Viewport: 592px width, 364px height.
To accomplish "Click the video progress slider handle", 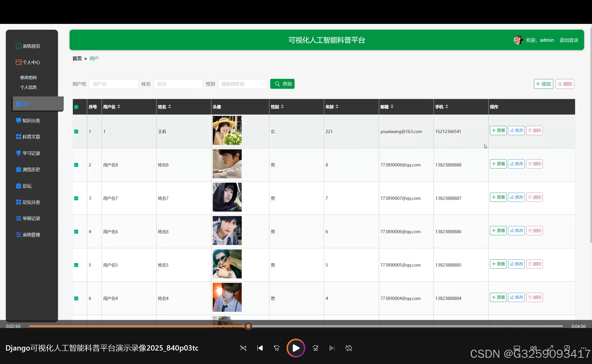I will [248, 326].
